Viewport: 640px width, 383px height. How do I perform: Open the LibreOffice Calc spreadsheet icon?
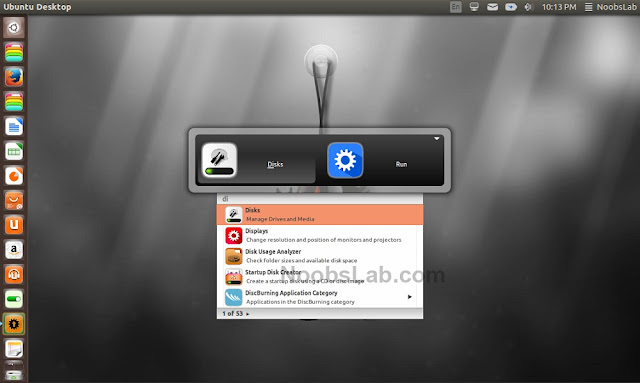14,151
